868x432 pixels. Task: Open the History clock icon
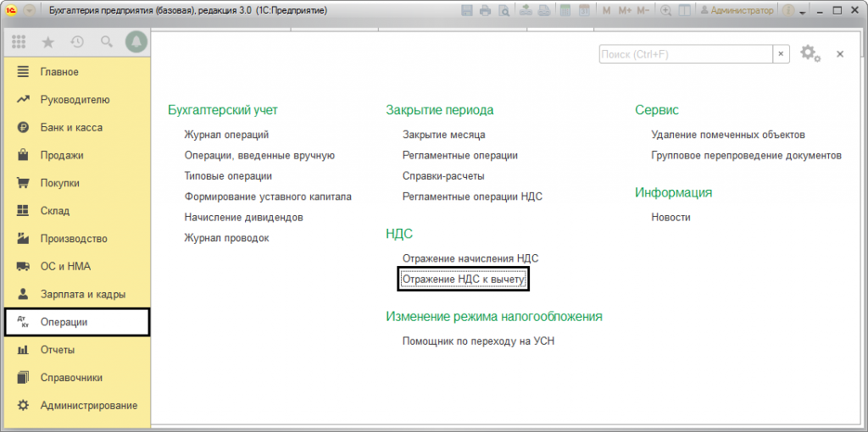77,42
